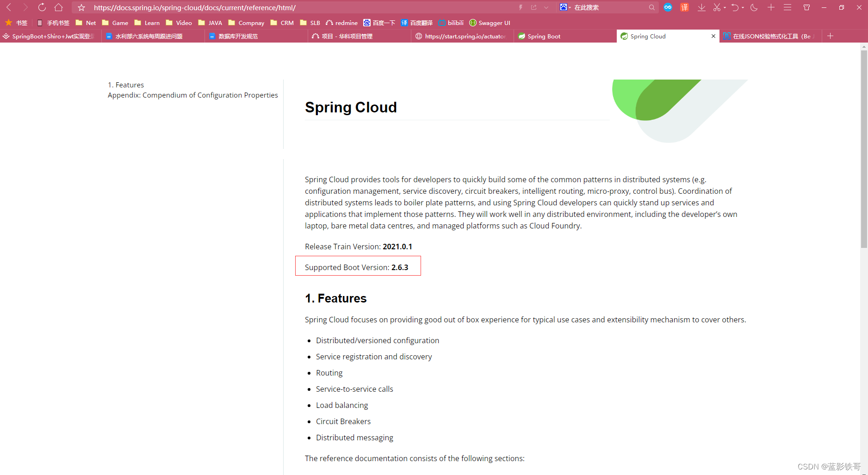The image size is (868, 475).
Task: Open the Game bookmarks folder
Action: pos(115,23)
